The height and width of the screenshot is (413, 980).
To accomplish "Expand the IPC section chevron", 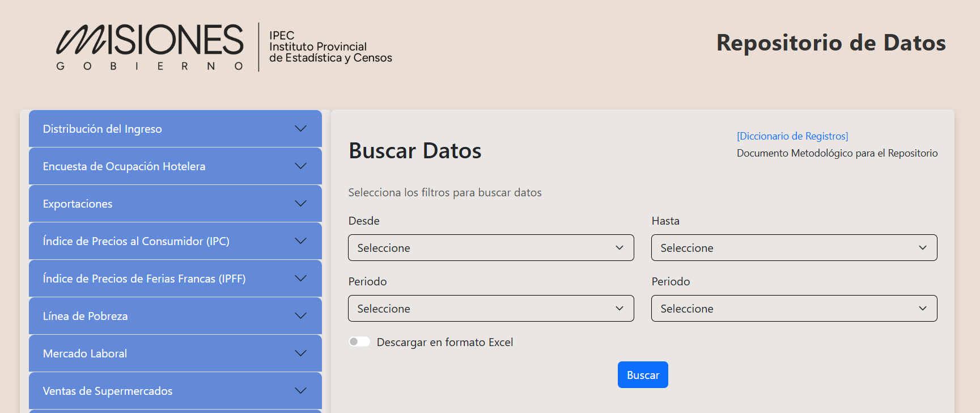I will [301, 241].
